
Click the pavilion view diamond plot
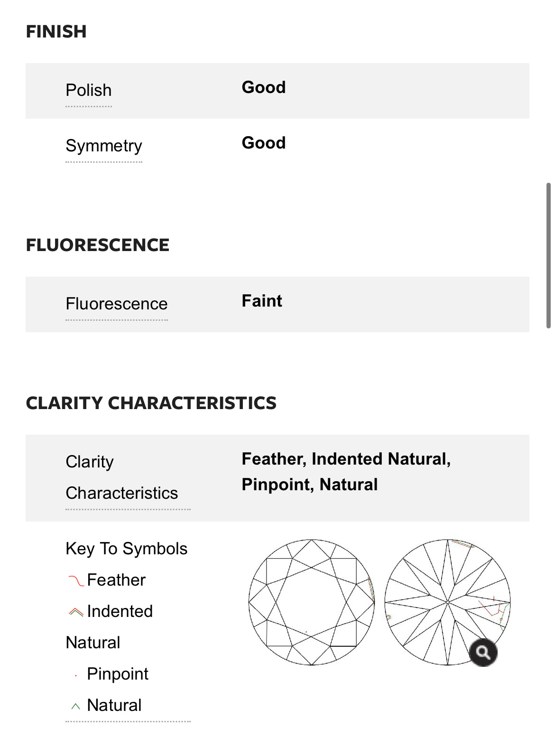(x=447, y=602)
